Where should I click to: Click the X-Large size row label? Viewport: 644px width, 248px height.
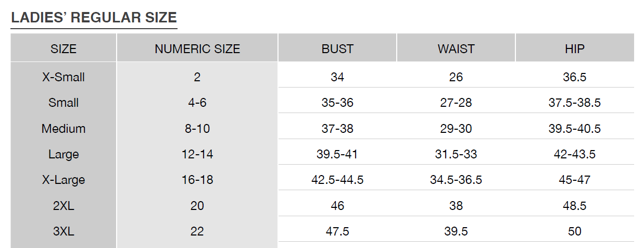(x=64, y=180)
